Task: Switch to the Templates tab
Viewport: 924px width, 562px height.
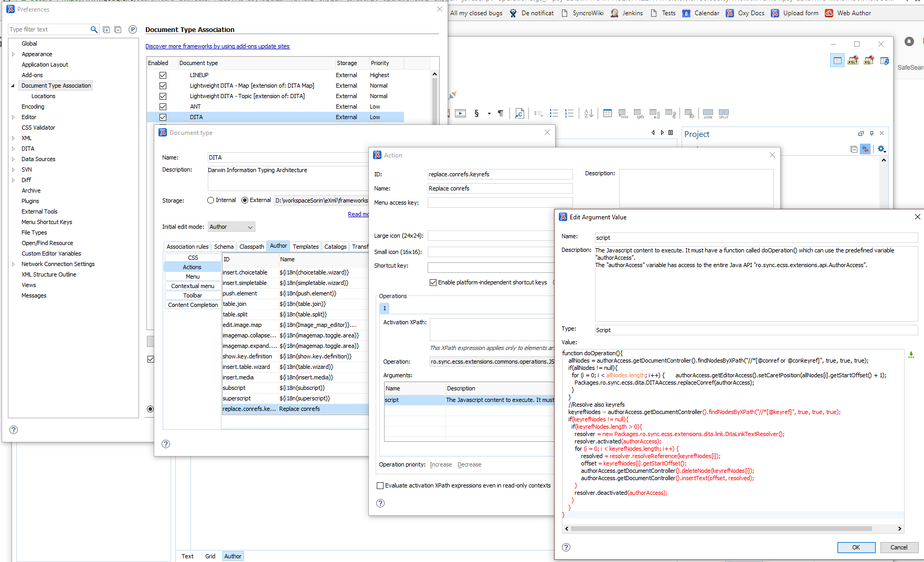Action: pos(305,247)
